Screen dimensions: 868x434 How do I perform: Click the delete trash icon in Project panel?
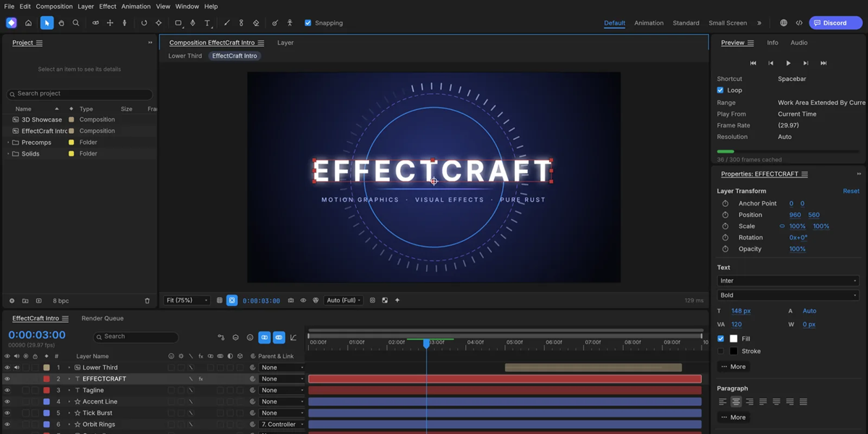click(x=148, y=301)
